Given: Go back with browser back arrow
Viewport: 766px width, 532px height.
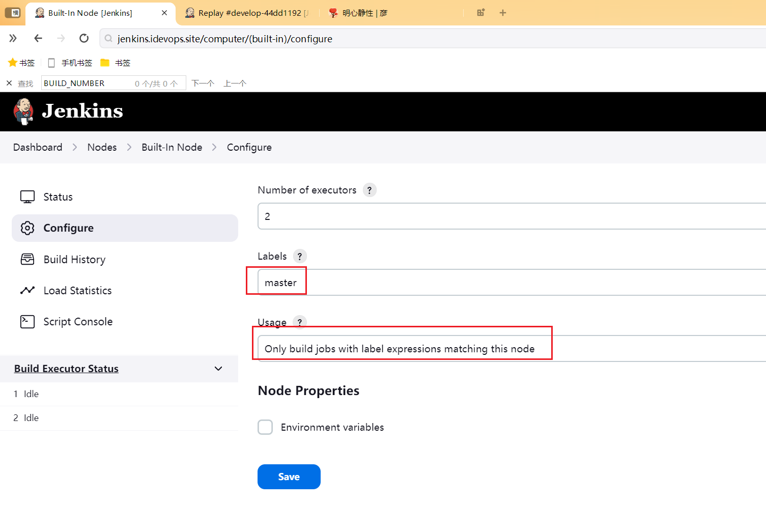Looking at the screenshot, I should [x=38, y=38].
